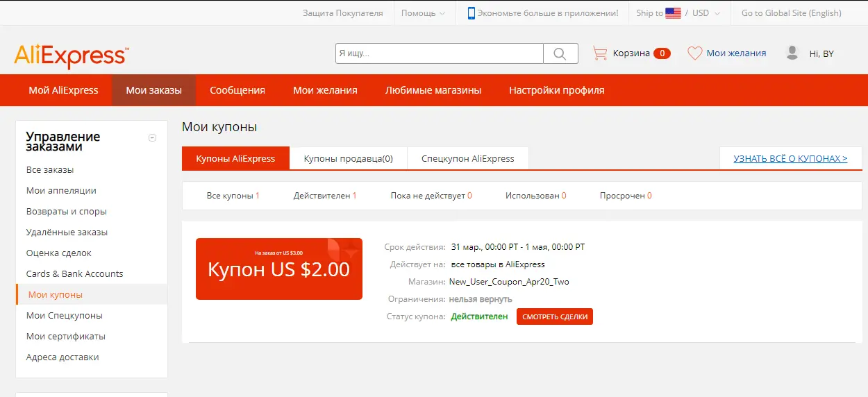The height and width of the screenshot is (397, 868).
Task: Click the все товары в AliExpress text
Action: click(498, 264)
